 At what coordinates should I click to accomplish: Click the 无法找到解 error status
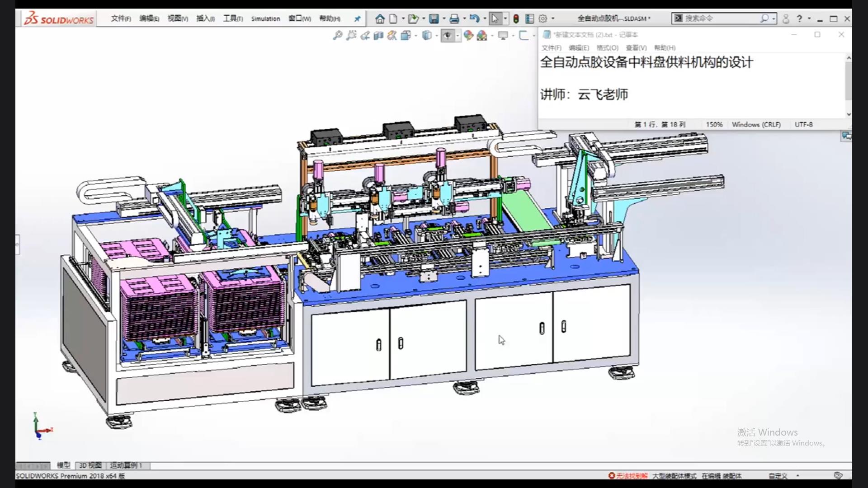point(628,476)
